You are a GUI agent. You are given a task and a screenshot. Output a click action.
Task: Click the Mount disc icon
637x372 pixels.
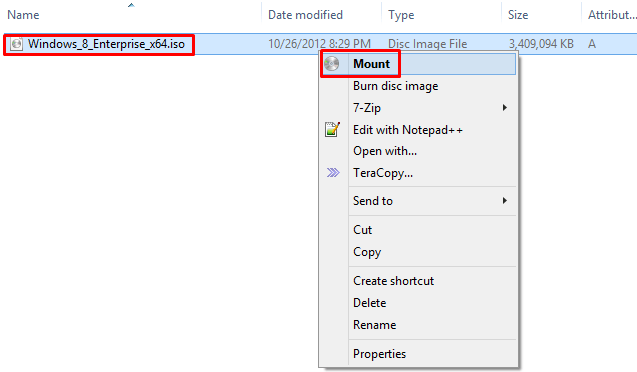click(332, 64)
